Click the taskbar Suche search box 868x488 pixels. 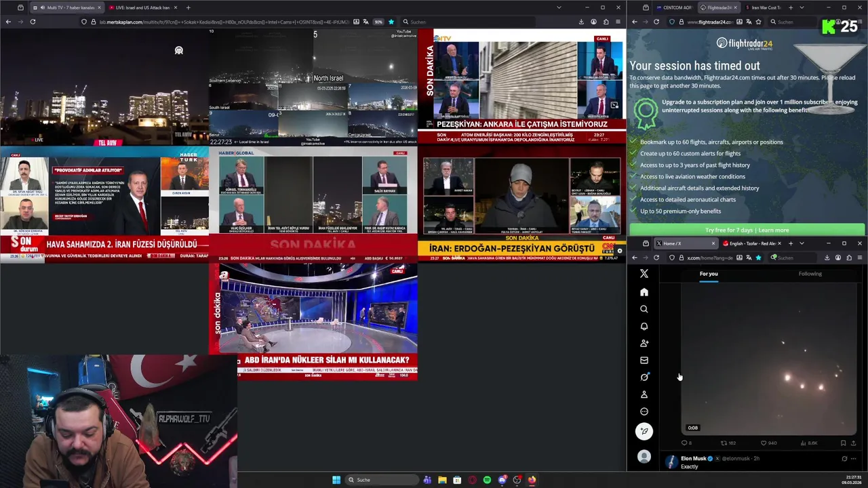[x=382, y=480]
